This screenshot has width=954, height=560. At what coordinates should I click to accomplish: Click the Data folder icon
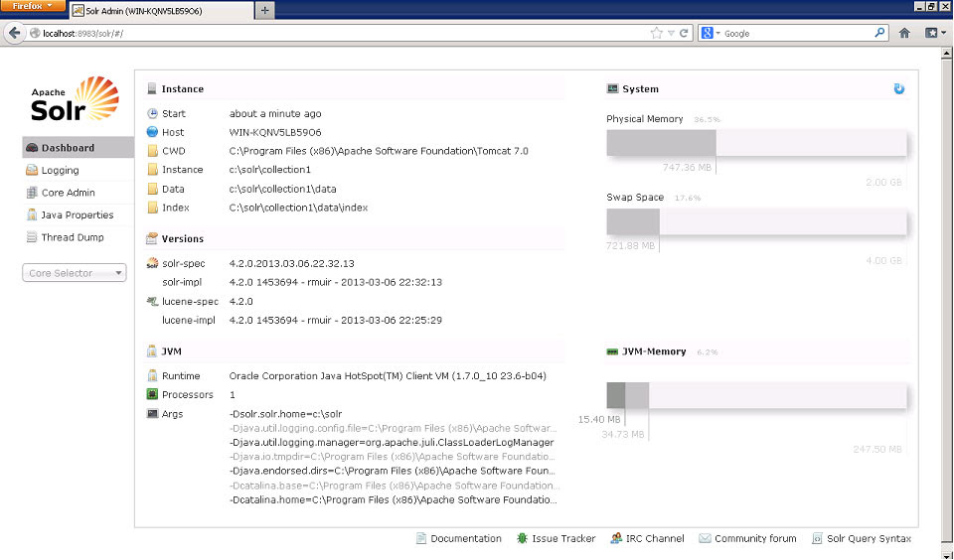152,189
